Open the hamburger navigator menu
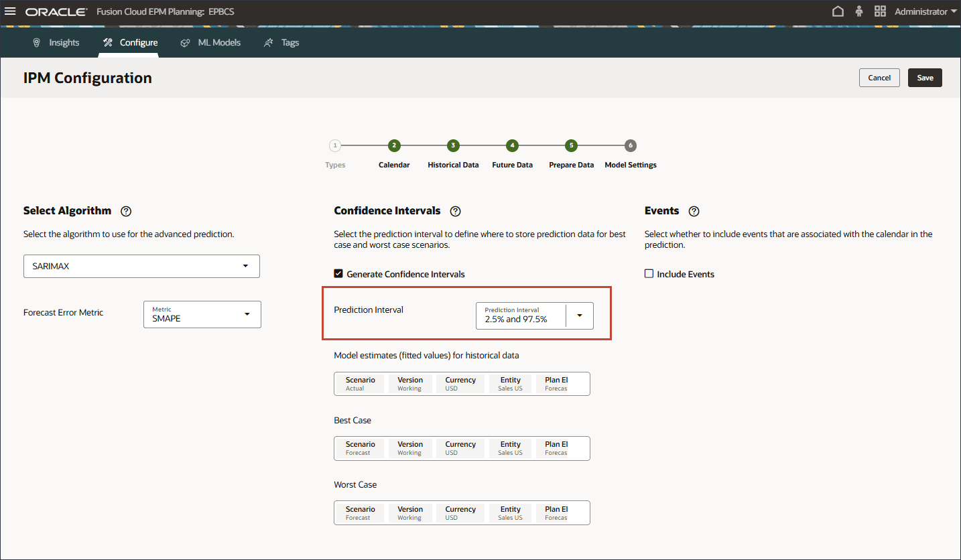Viewport: 961px width, 560px height. pyautogui.click(x=10, y=11)
